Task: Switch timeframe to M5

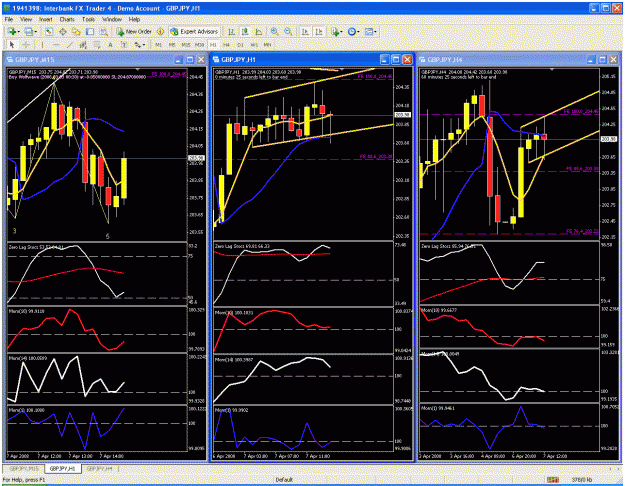Action: (172, 45)
